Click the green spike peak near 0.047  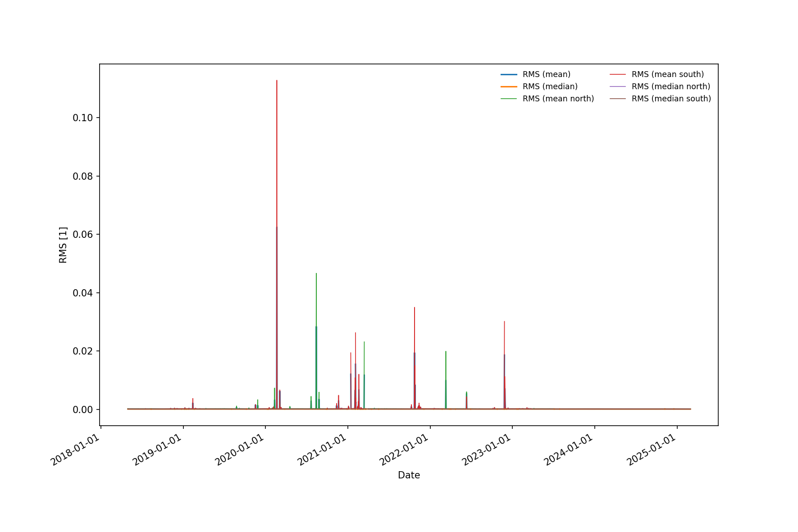[x=316, y=273]
